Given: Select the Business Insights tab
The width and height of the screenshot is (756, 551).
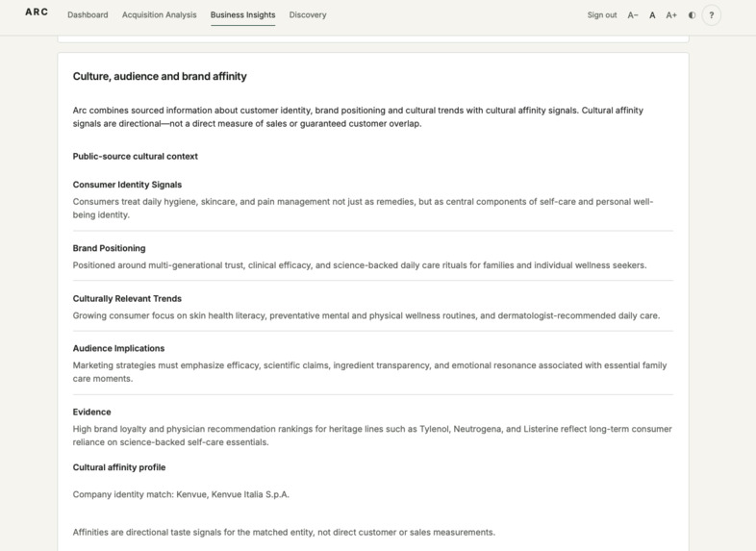Looking at the screenshot, I should [243, 15].
